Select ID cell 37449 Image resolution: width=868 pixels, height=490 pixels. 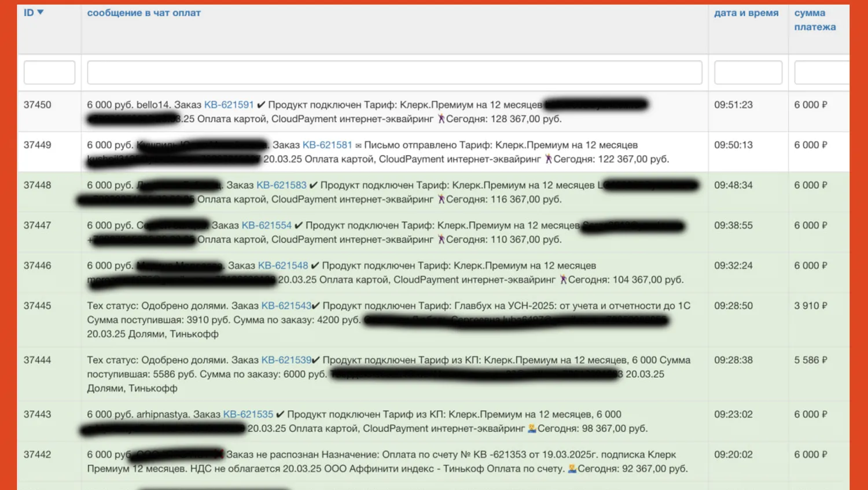38,145
